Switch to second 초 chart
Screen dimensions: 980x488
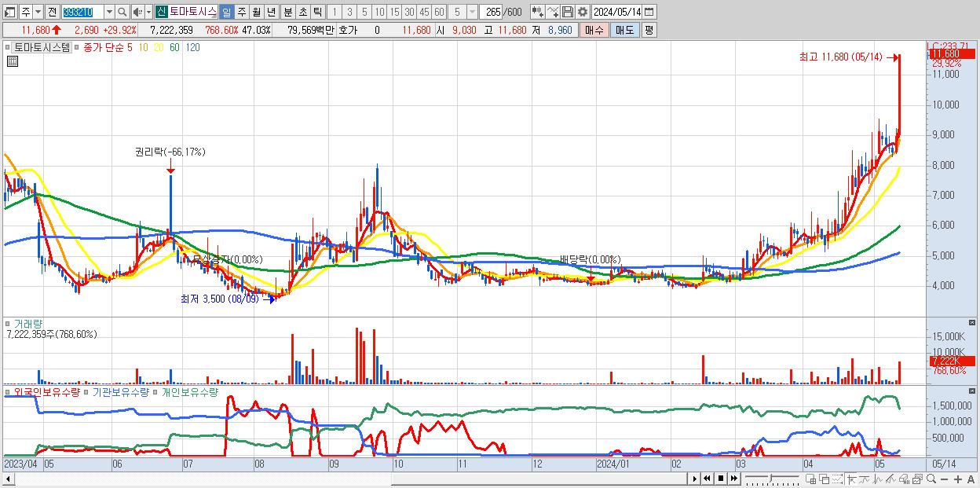point(302,12)
